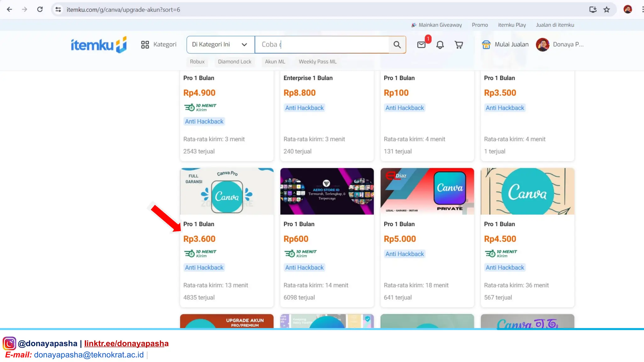Open the Rp3.600 Canva Pro thumbnail

227,191
